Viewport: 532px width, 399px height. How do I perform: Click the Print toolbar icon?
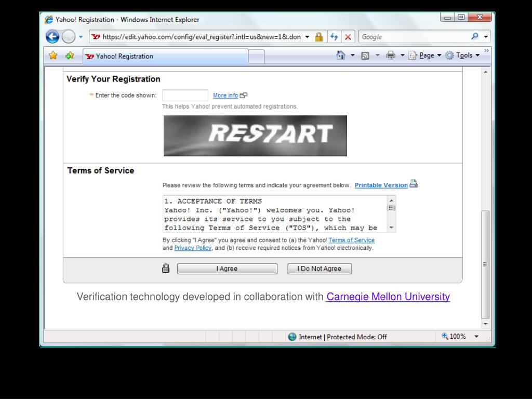tap(391, 55)
